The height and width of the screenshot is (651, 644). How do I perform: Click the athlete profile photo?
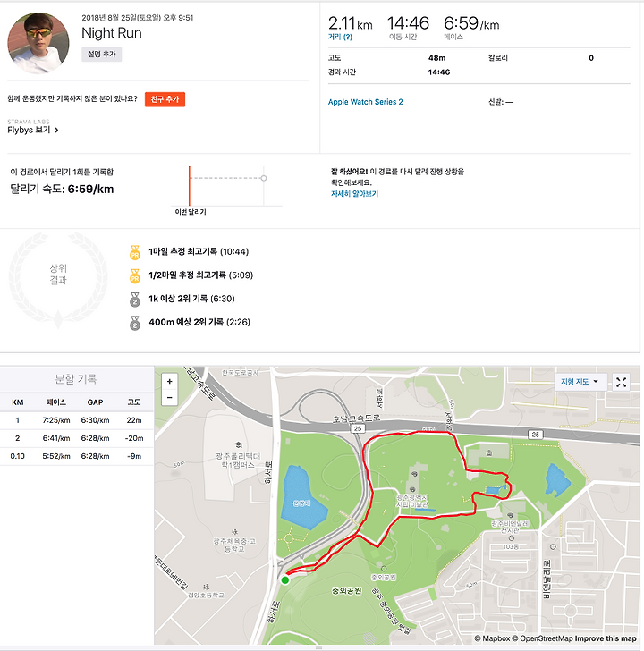pos(38,43)
